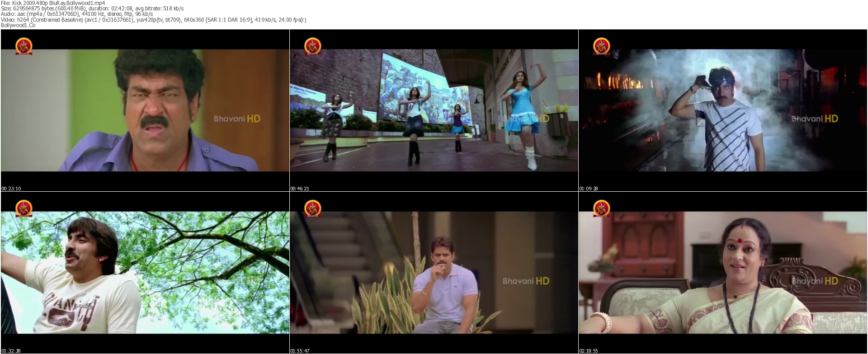Screen dimensions: 868x354
Task: Click the video thumbnail at 00:23:10
Action: (x=145, y=110)
